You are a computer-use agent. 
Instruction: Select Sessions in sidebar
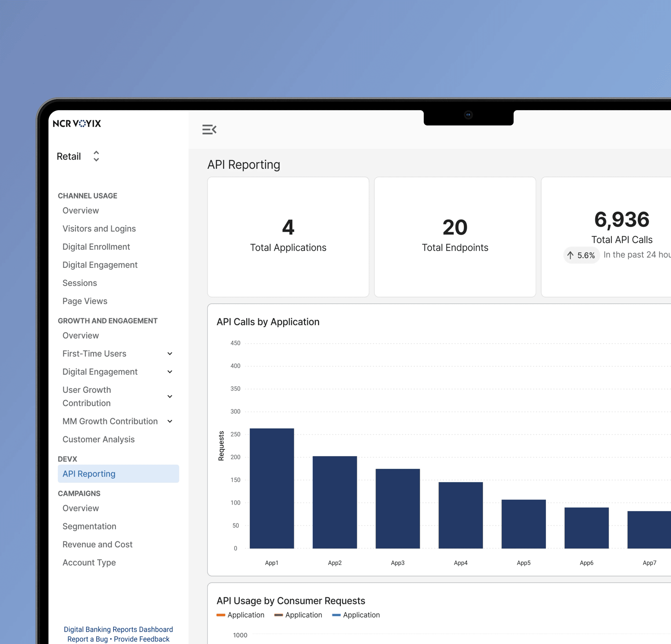[x=79, y=283]
